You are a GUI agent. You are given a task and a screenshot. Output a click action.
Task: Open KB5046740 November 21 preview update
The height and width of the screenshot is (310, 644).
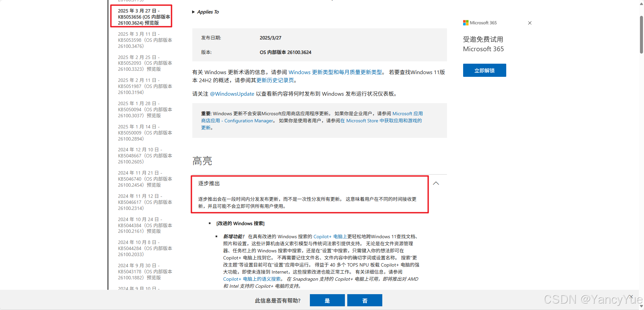(145, 179)
